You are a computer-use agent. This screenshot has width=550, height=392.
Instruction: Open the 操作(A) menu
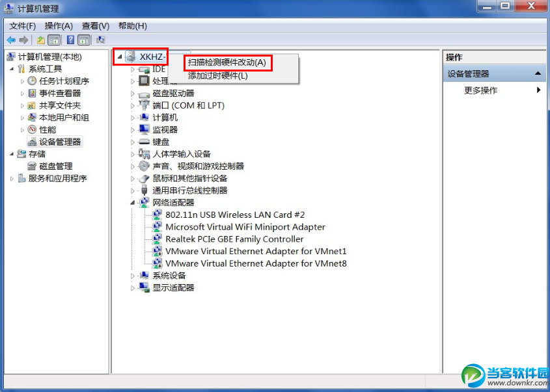click(x=59, y=26)
